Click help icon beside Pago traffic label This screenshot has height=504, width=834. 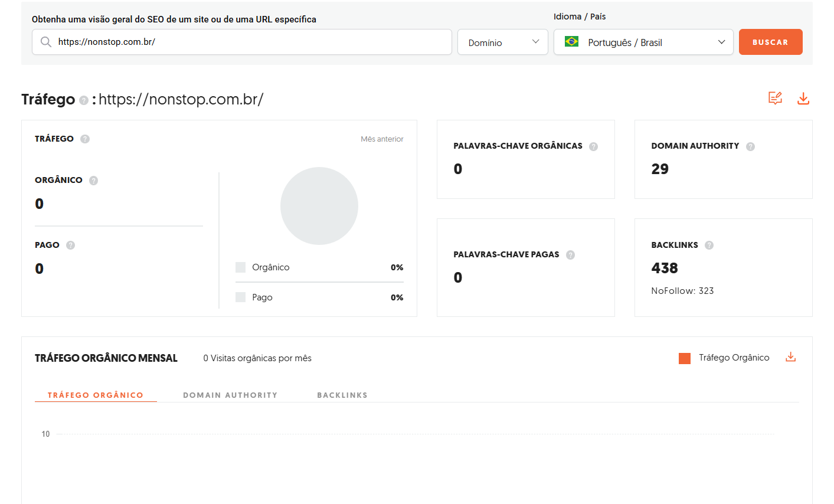pyautogui.click(x=70, y=246)
